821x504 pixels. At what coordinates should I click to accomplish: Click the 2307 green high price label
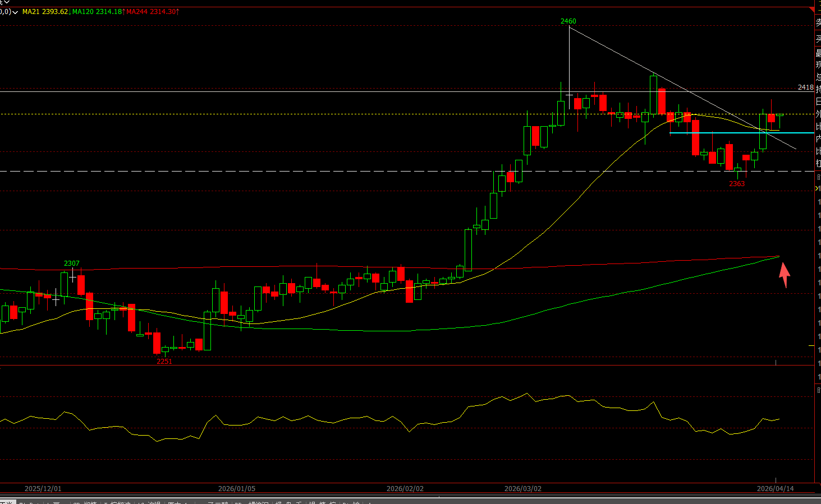[72, 263]
